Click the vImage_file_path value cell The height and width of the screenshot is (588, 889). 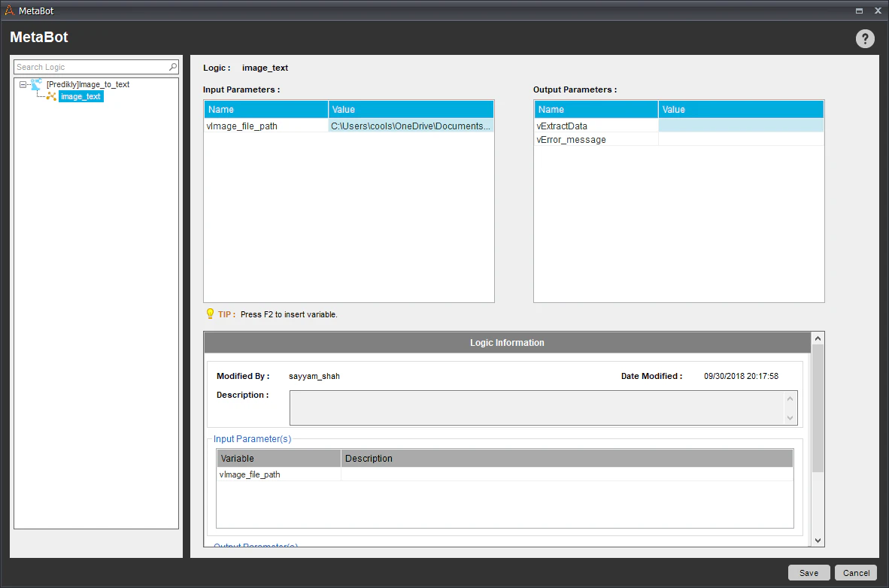(411, 126)
